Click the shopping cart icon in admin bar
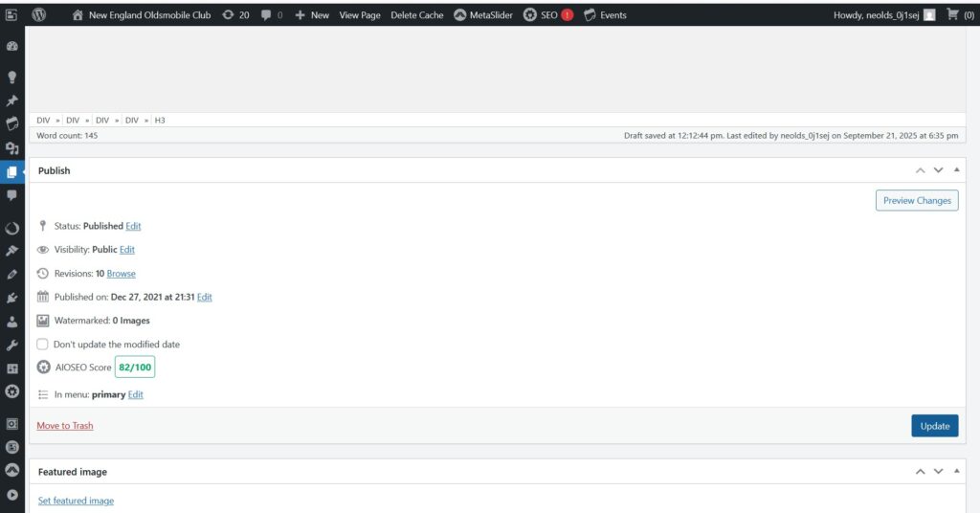 953,15
